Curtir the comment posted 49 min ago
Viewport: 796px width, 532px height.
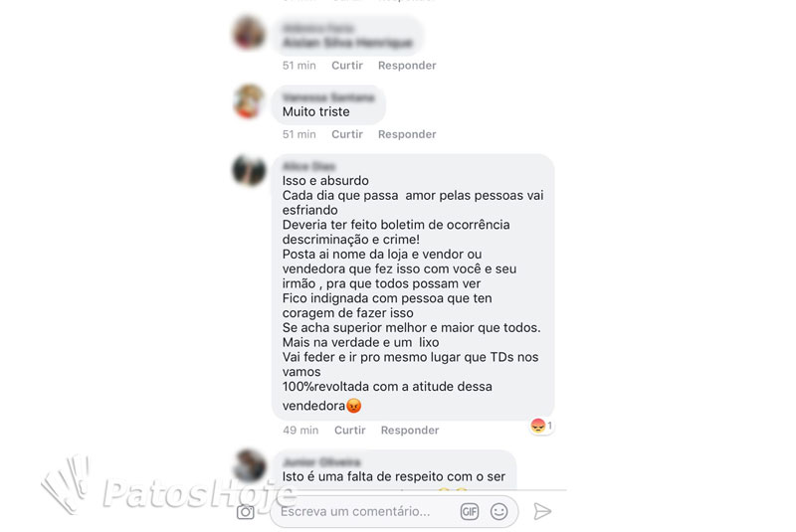pos(350,430)
